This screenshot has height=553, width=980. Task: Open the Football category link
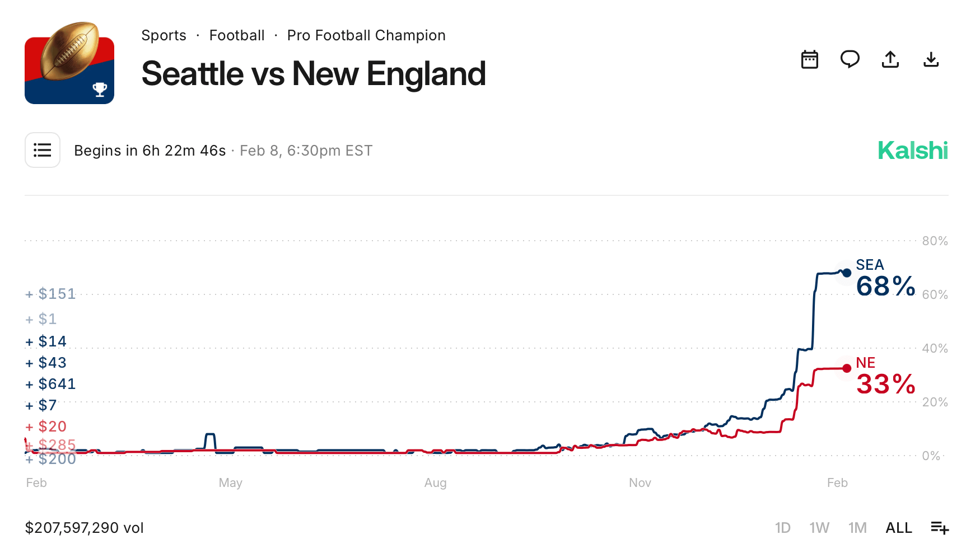pyautogui.click(x=237, y=35)
